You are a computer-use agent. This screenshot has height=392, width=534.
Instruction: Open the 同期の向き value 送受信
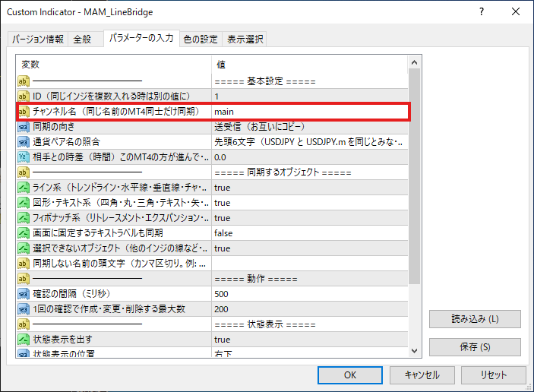tap(309, 127)
